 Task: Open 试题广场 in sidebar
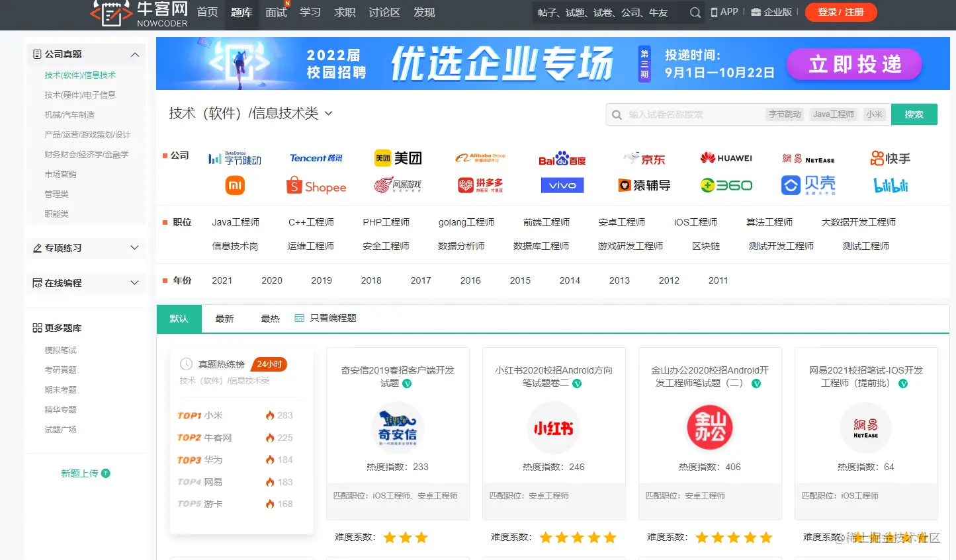(x=61, y=430)
